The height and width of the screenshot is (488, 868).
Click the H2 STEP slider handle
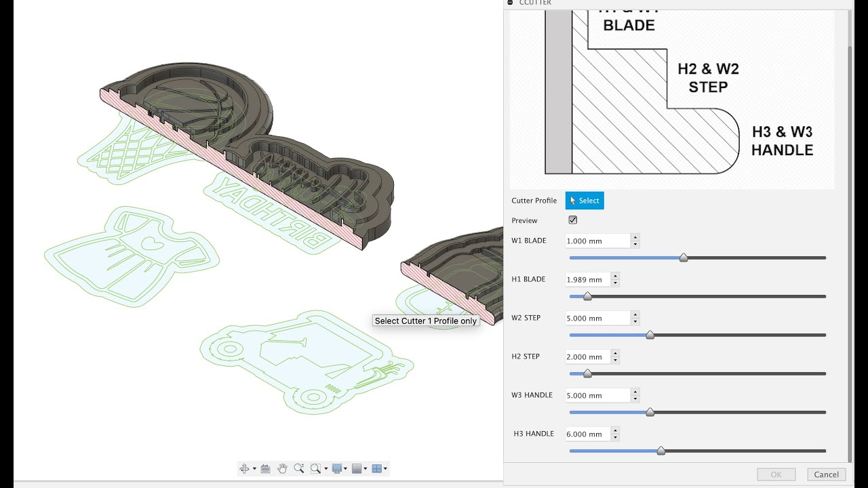pyautogui.click(x=587, y=373)
